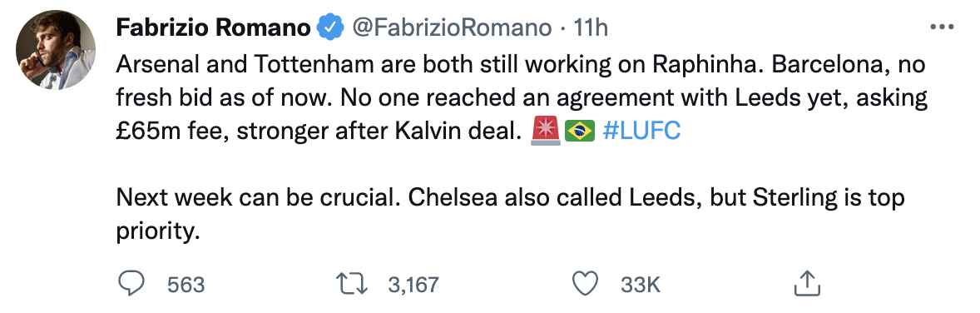Click the 563 replies count
The image size is (980, 313).
pos(186,285)
